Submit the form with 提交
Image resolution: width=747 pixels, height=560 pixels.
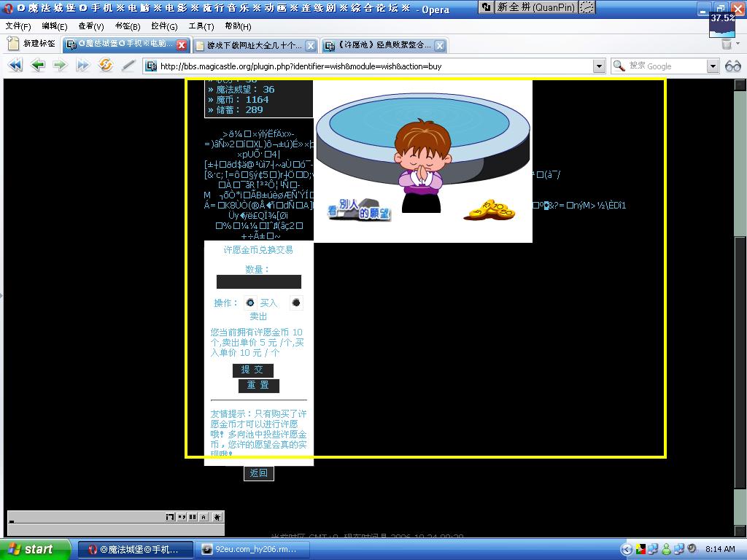click(252, 370)
